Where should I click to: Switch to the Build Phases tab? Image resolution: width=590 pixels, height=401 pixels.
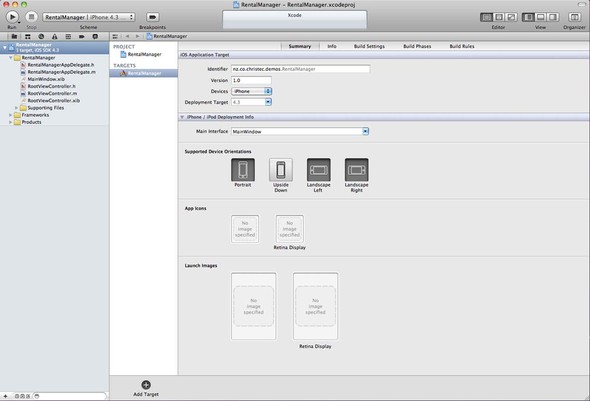click(417, 46)
